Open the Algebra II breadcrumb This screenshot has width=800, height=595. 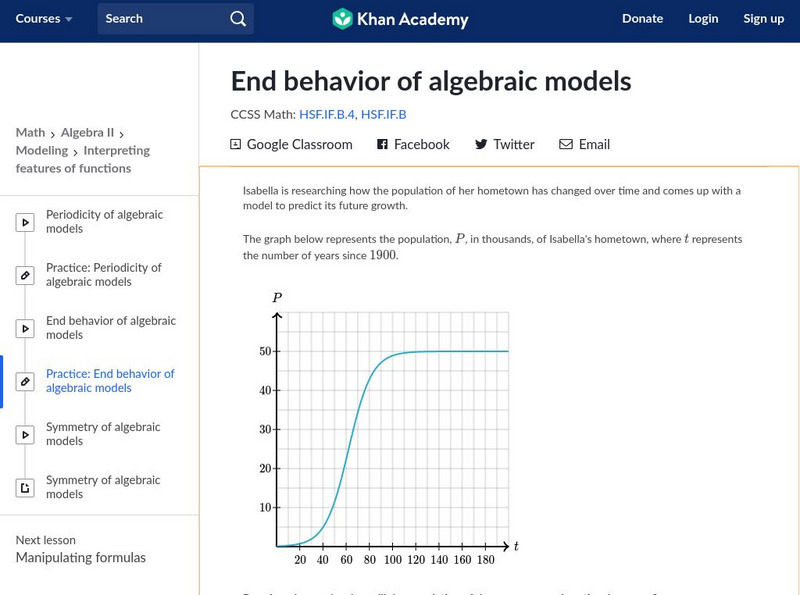(88, 132)
